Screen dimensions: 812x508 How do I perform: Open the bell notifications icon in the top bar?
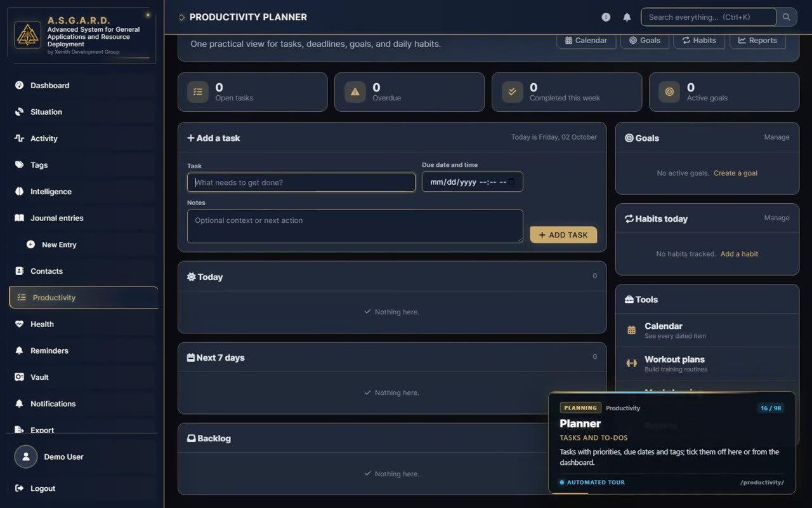point(627,17)
